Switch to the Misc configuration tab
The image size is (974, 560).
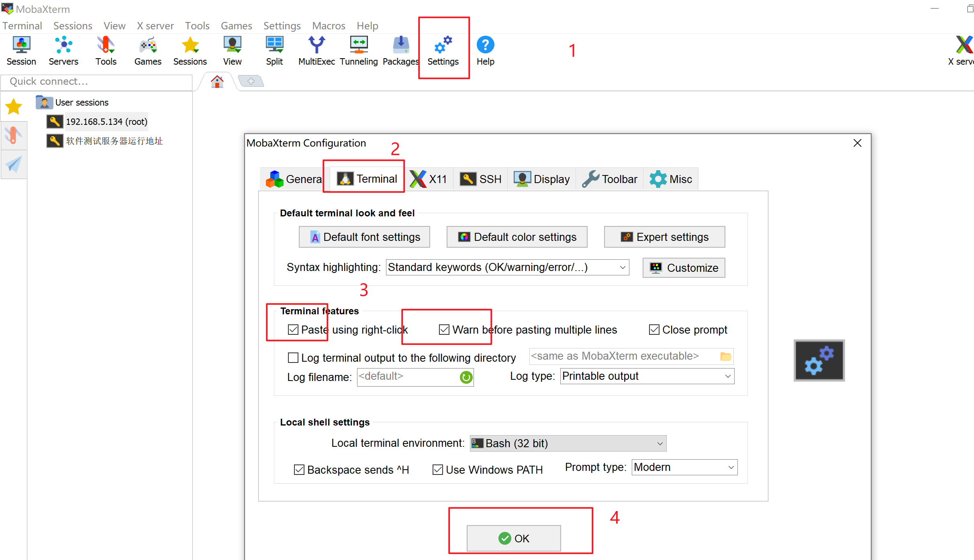click(671, 179)
